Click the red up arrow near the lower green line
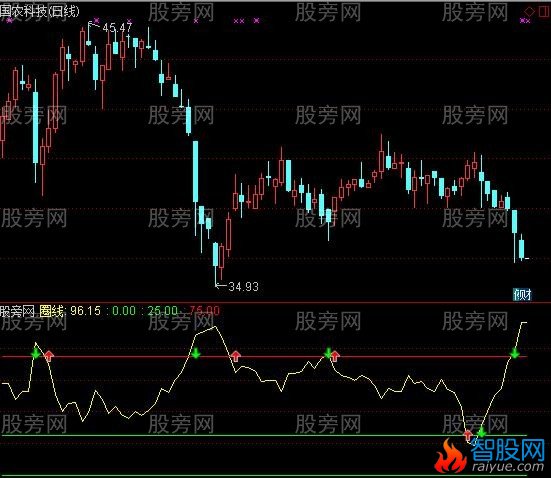 [467, 435]
